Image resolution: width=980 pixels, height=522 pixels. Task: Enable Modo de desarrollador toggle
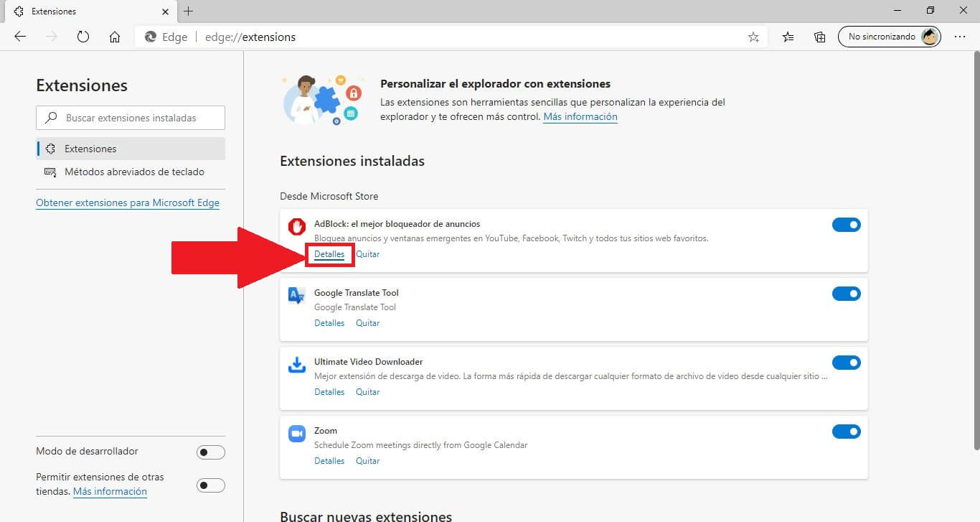pos(211,452)
